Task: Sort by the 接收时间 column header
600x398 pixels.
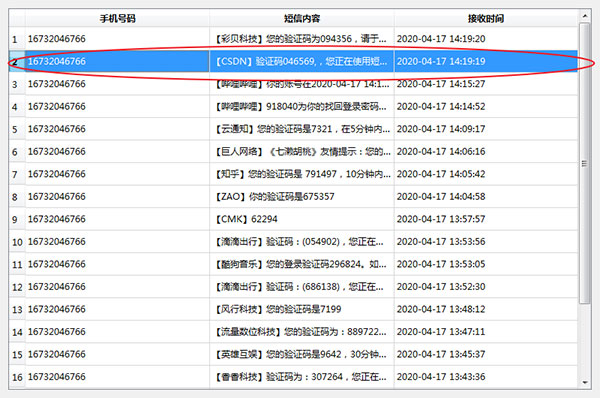Action: point(486,18)
